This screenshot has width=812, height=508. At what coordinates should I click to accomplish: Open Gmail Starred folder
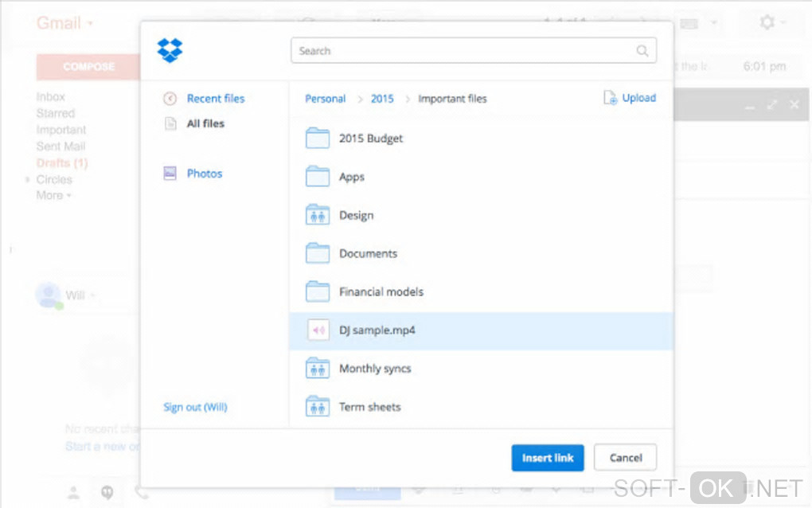(x=56, y=113)
